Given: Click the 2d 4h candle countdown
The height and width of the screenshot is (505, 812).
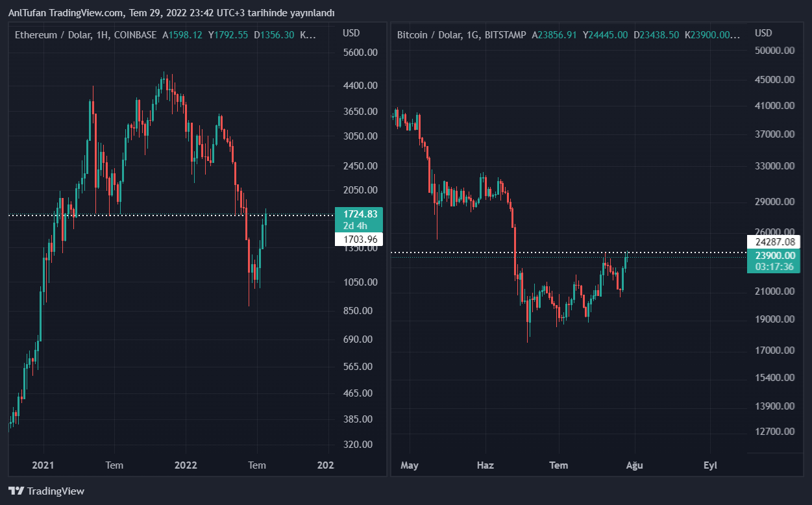Looking at the screenshot, I should tap(356, 226).
